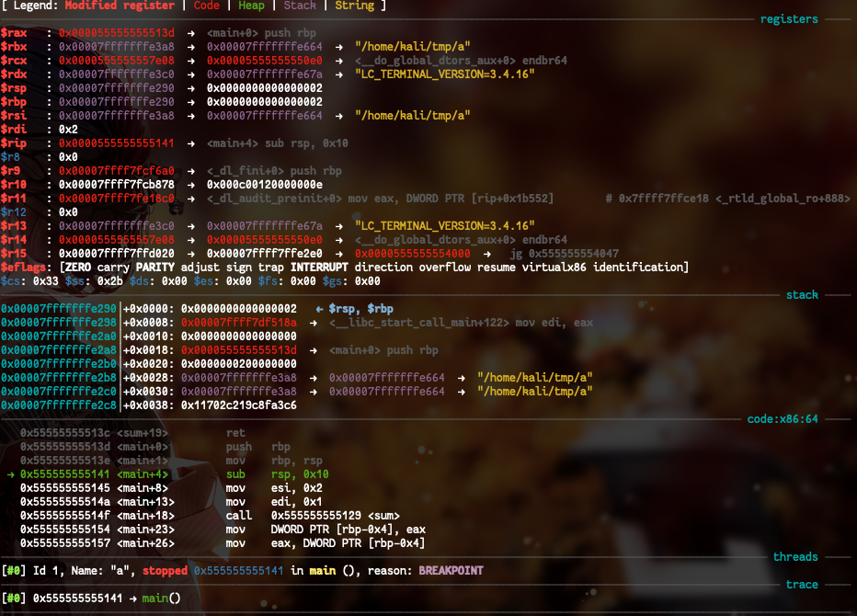857x616 pixels.
Task: Click 'Stack' in the legend
Action: (300, 6)
